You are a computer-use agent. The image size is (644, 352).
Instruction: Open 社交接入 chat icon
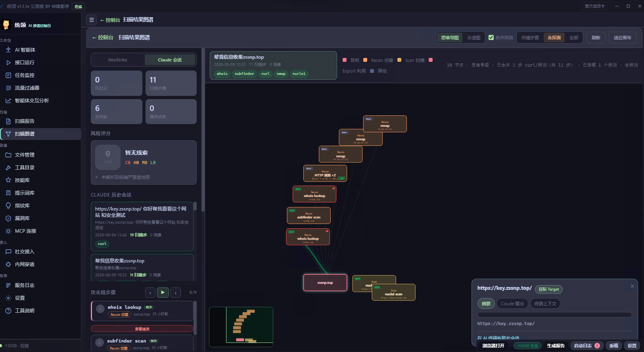[x=8, y=252]
